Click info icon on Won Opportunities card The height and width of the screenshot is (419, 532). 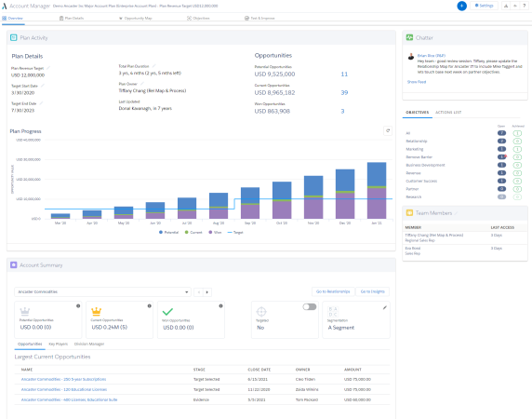tap(220, 306)
